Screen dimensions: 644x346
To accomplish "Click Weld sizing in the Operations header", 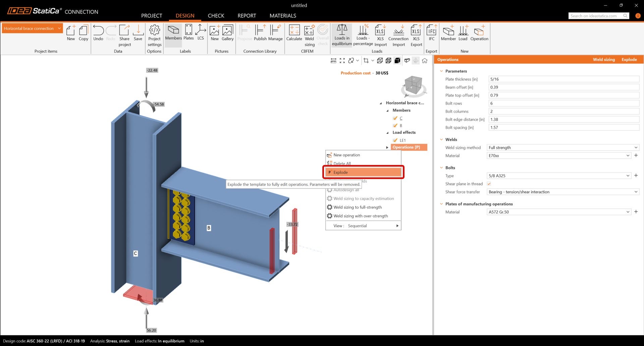I will coord(604,60).
